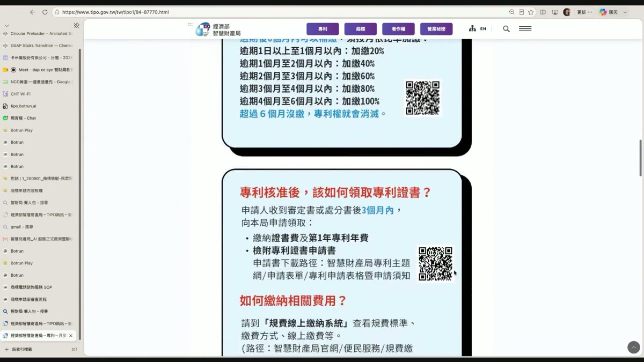Click heading 如何繳納相關費用？
The image size is (644, 362).
tap(293, 301)
